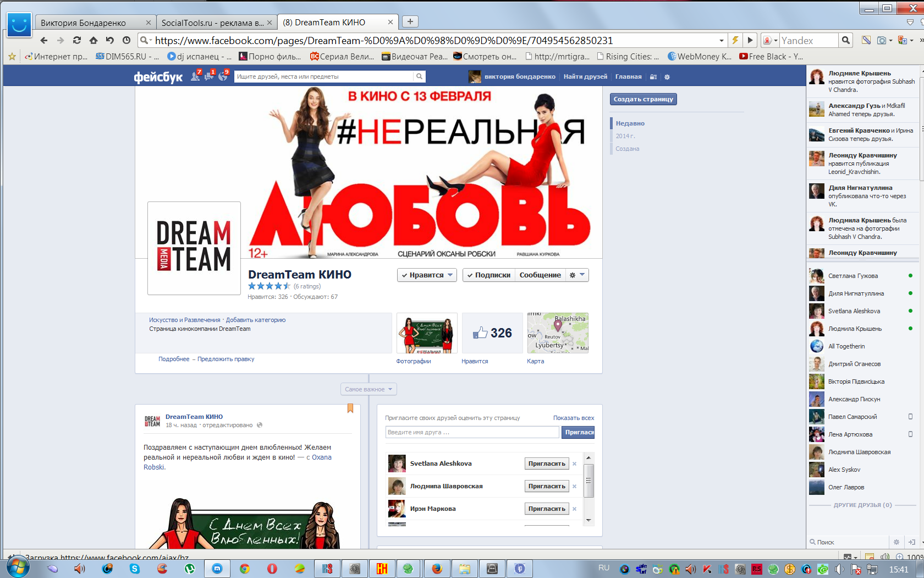Open the WebMoney bookmark
The width and height of the screenshot is (924, 578).
point(700,56)
